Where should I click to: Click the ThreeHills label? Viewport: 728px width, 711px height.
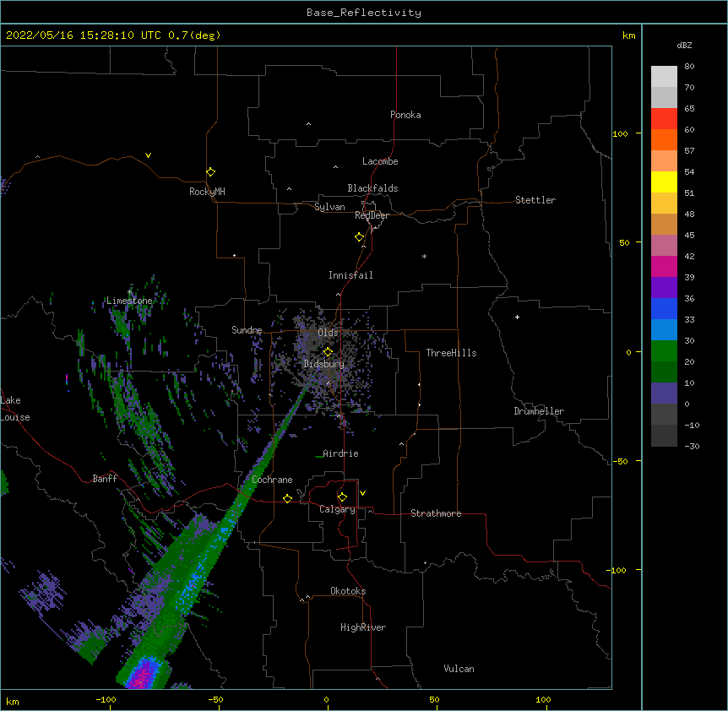451,353
